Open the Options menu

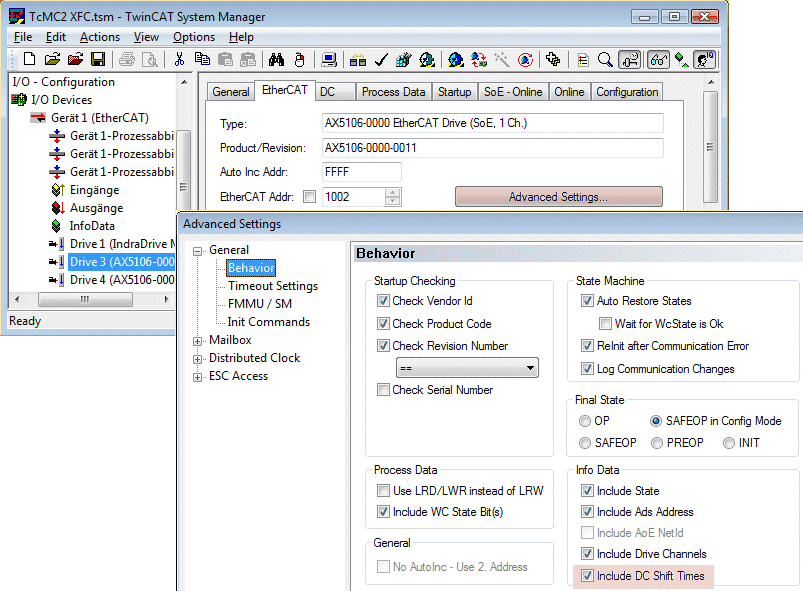[x=194, y=37]
